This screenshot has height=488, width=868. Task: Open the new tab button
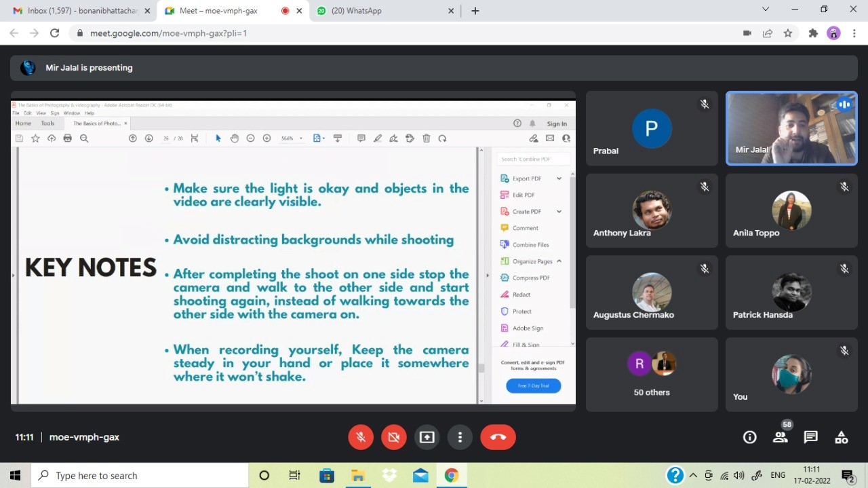[x=475, y=11]
